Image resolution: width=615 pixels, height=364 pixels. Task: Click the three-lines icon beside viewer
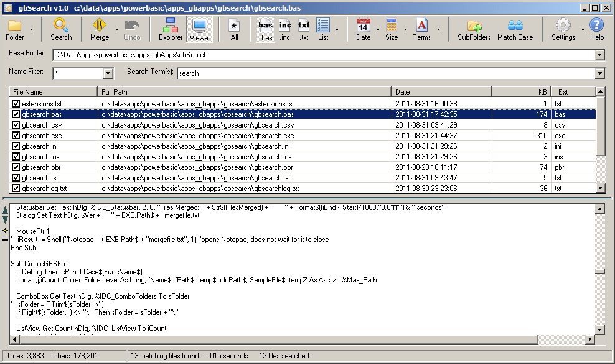click(x=5, y=239)
